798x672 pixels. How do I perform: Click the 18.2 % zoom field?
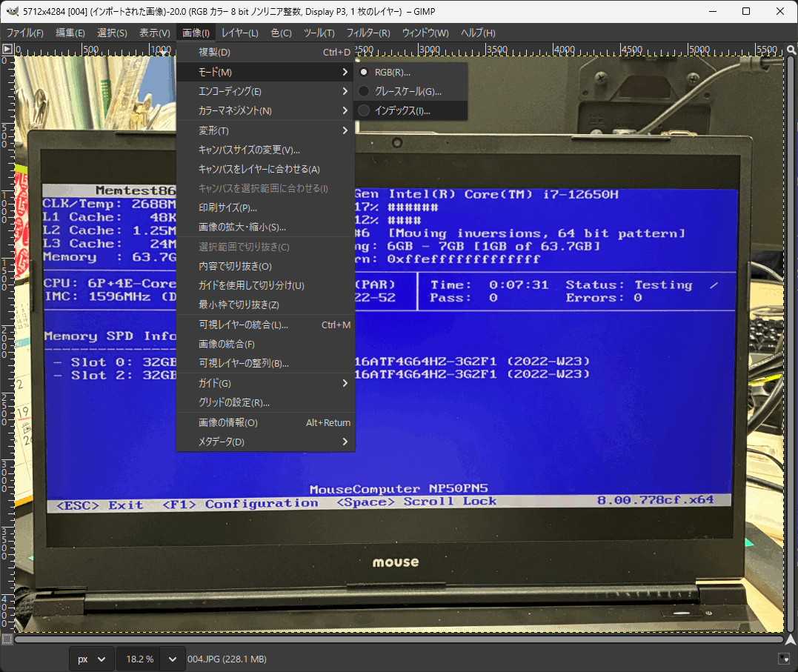pyautogui.click(x=139, y=659)
